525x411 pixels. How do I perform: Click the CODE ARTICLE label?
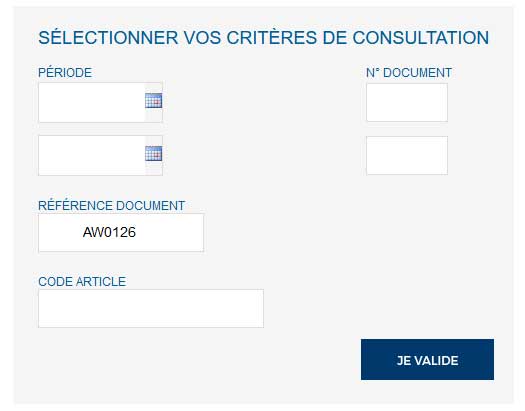tap(82, 281)
